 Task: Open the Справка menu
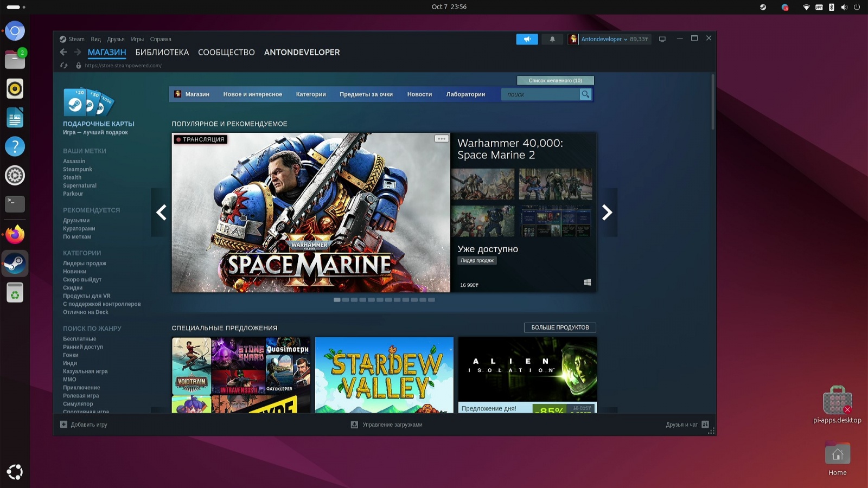161,39
